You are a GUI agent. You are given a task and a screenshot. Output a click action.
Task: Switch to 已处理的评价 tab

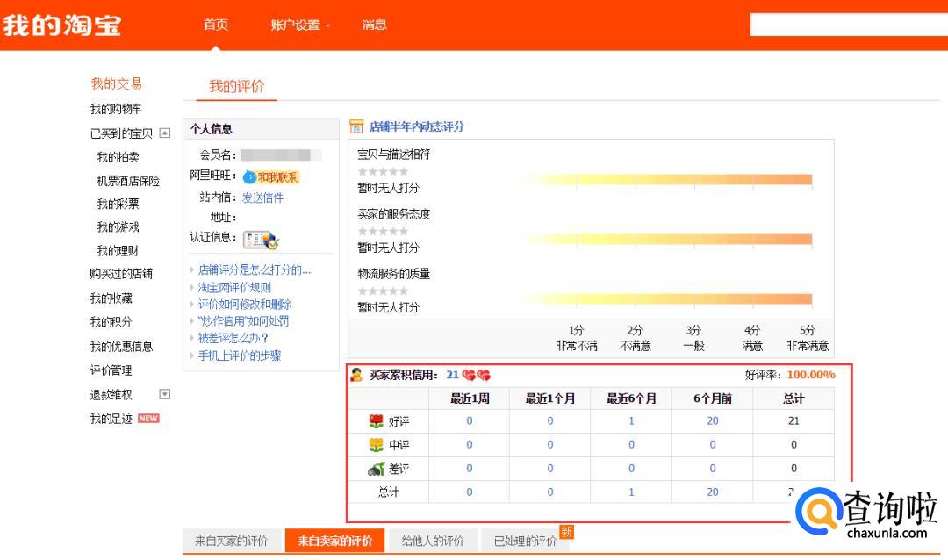525,541
